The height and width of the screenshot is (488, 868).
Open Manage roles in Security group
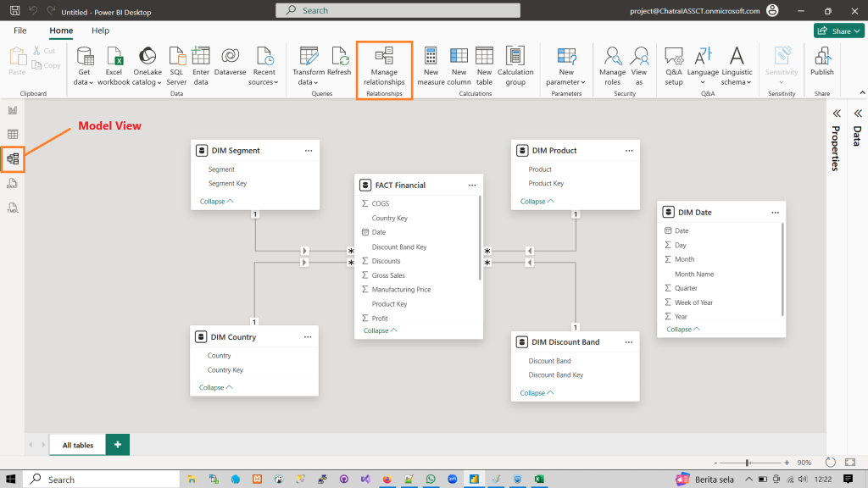612,65
